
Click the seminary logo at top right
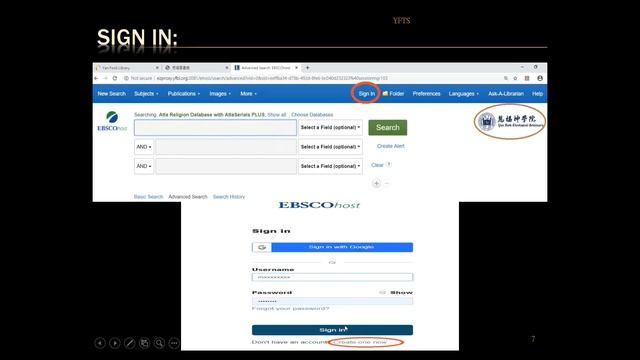coord(510,122)
